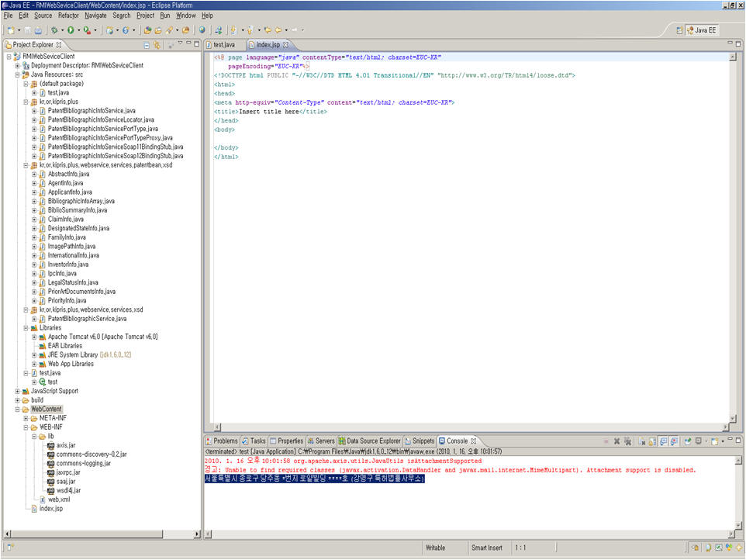Toggle Show Console When Standard Error Changes
Screen dimensions: 746x560
tap(675, 441)
